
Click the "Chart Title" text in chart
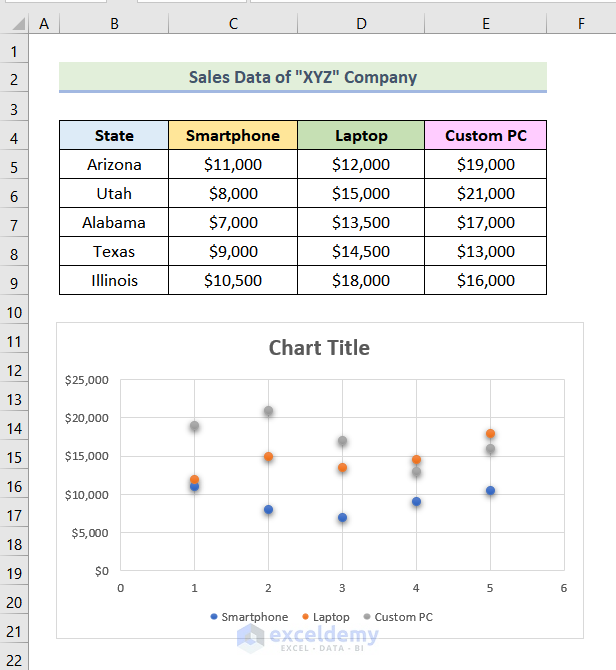[319, 348]
